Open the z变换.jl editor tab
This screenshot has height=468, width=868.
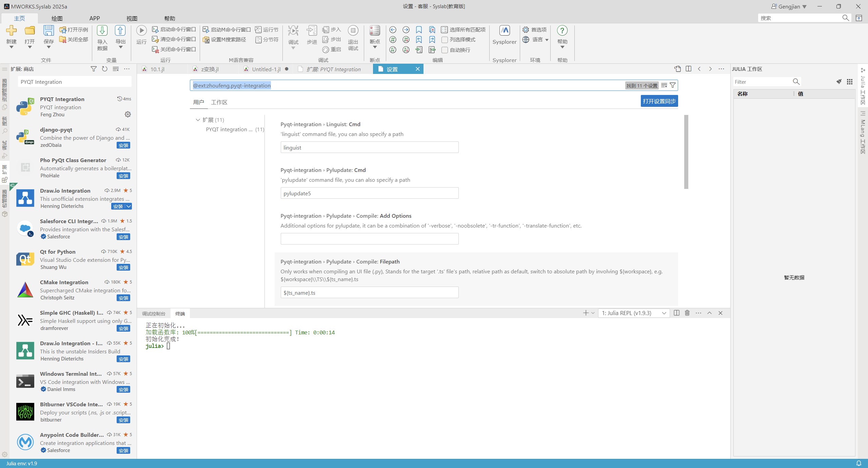(210, 69)
